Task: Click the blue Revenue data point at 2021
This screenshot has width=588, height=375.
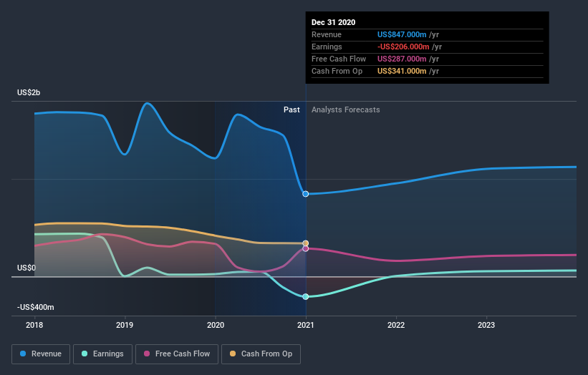Action: [x=306, y=194]
